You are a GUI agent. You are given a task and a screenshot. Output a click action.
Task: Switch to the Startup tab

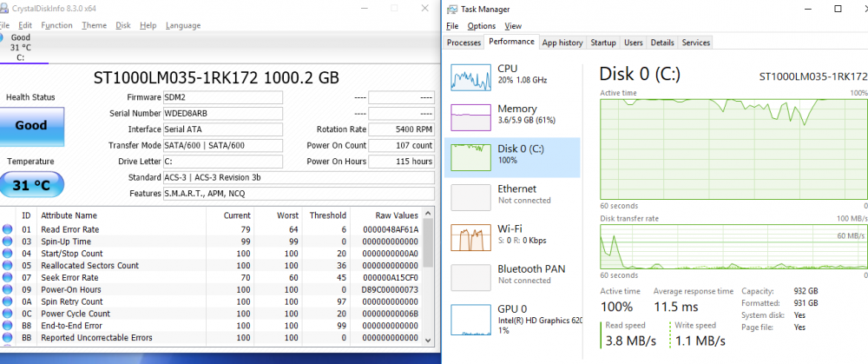tap(603, 43)
